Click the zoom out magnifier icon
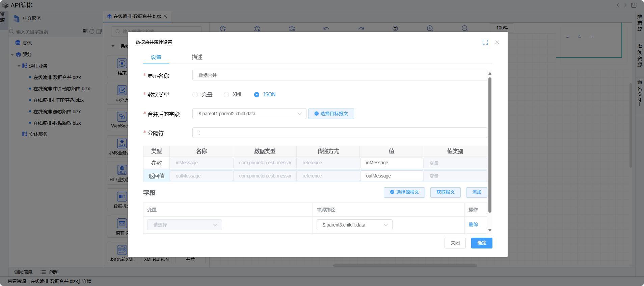This screenshot has width=644, height=286. 464,28
